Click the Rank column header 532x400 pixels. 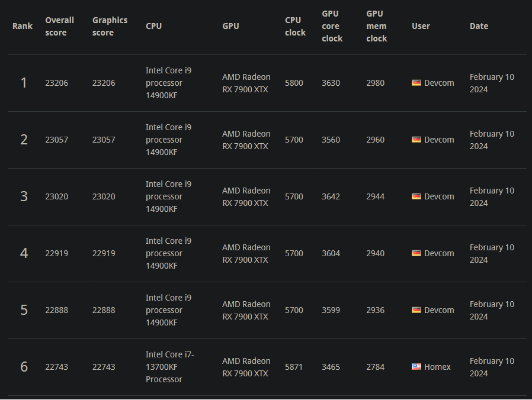23,26
